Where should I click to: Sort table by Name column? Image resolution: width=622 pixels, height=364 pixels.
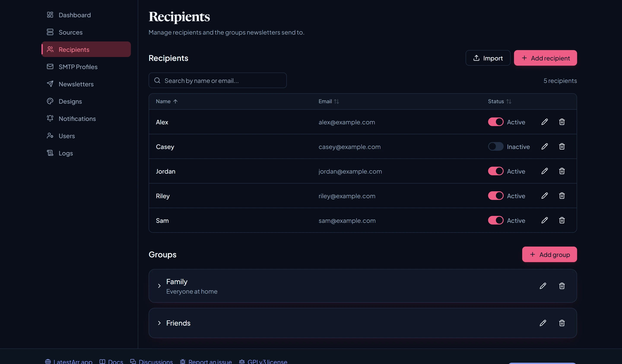(x=167, y=101)
